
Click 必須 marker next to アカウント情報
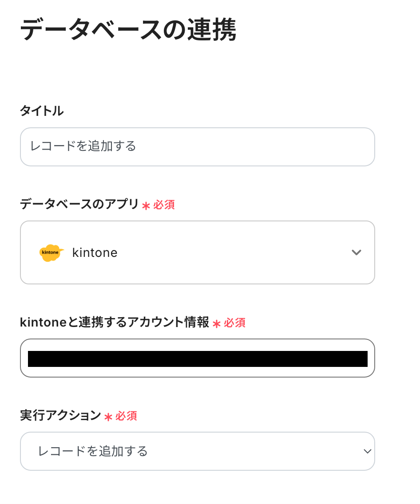[234, 323]
